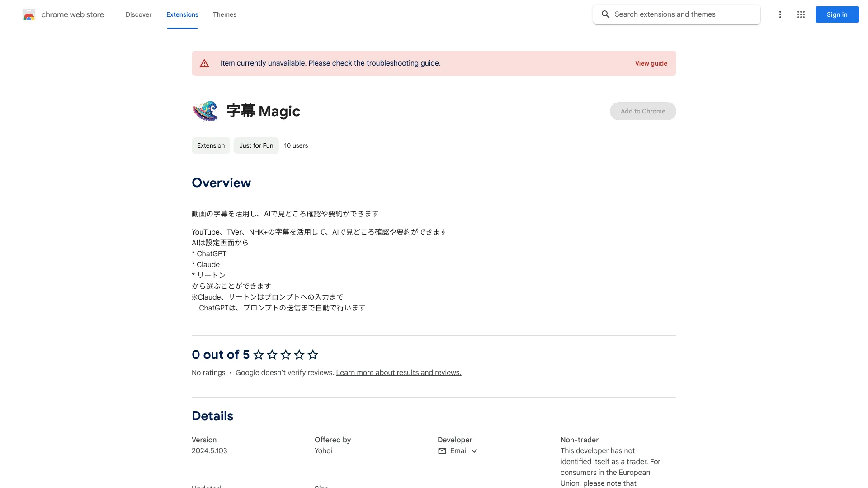Open the Extensions section
Screen dimensions: 868x488
coord(182,14)
